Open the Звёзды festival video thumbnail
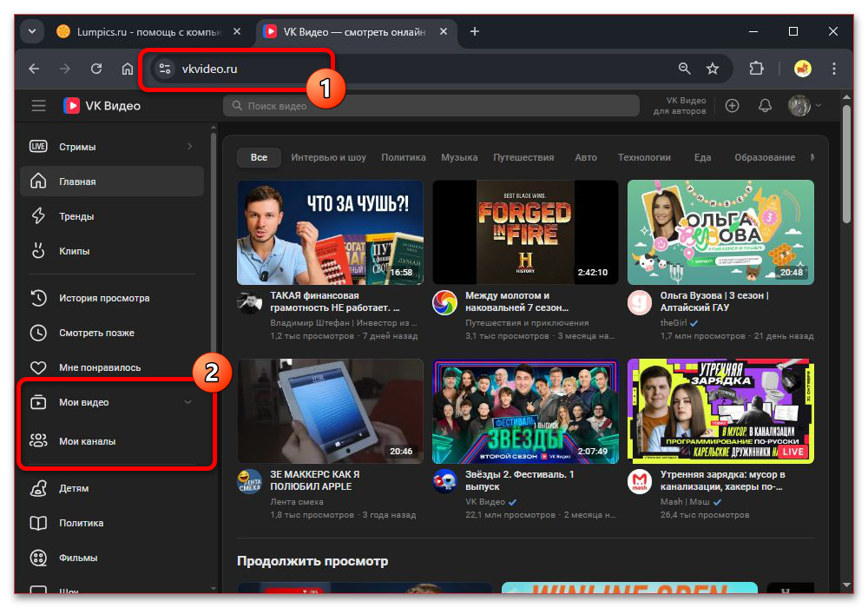 (x=525, y=411)
